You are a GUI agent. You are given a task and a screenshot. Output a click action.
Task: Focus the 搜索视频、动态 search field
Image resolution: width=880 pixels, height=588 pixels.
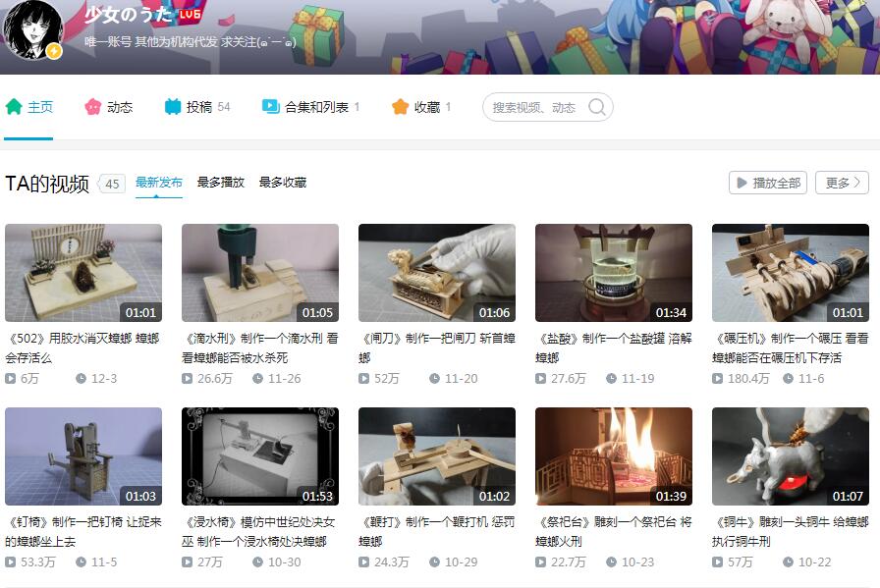[x=535, y=108]
